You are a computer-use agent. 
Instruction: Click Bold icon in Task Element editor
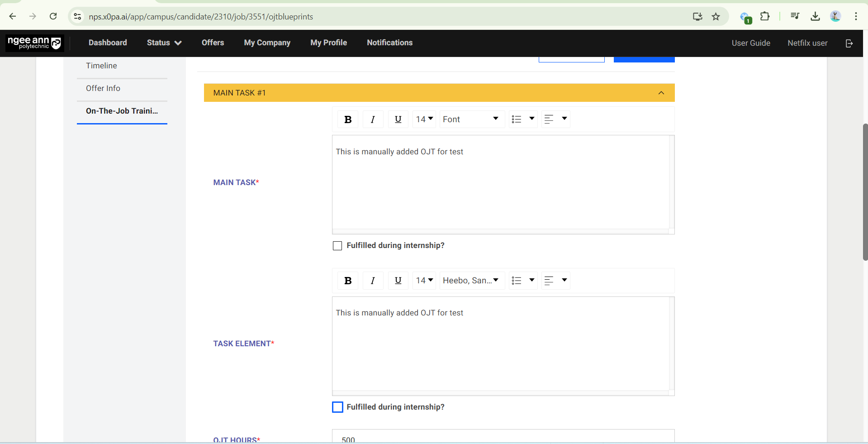click(348, 281)
